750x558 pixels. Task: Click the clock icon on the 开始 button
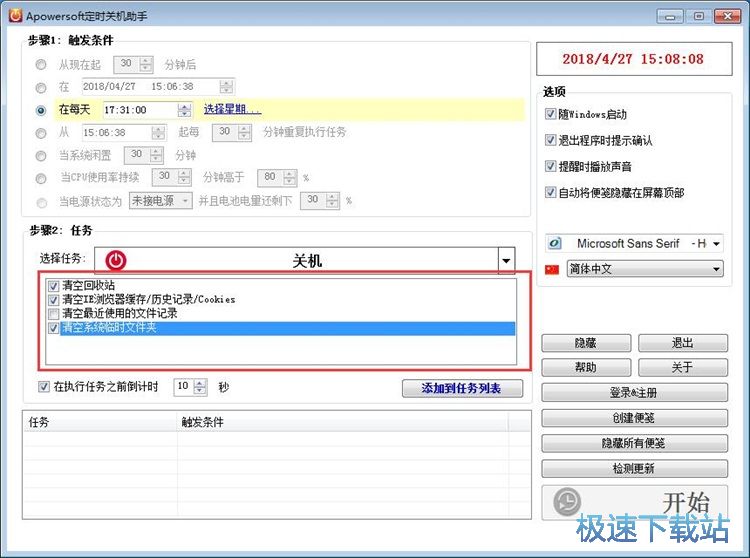tap(567, 502)
